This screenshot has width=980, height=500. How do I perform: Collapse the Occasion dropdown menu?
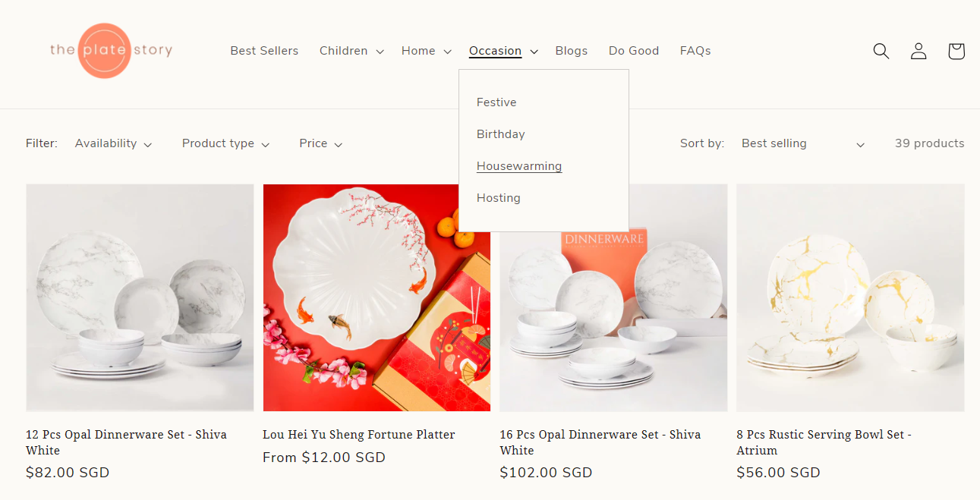pos(503,51)
